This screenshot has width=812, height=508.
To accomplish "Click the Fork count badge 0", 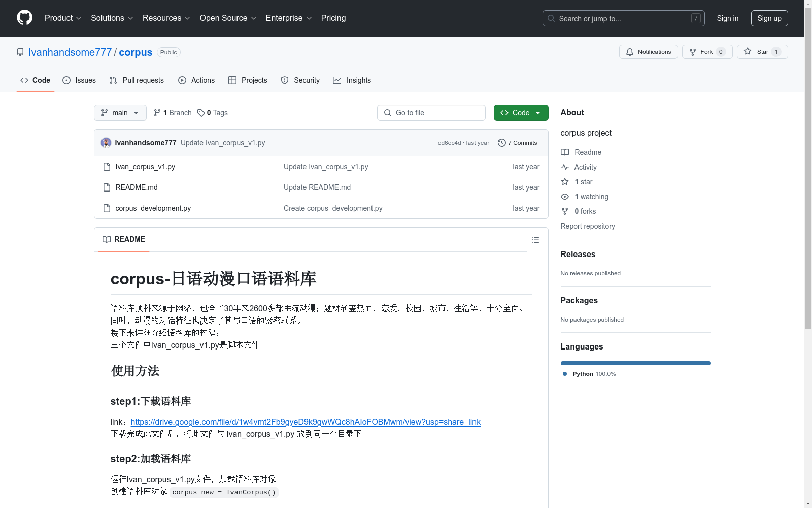I will (721, 52).
